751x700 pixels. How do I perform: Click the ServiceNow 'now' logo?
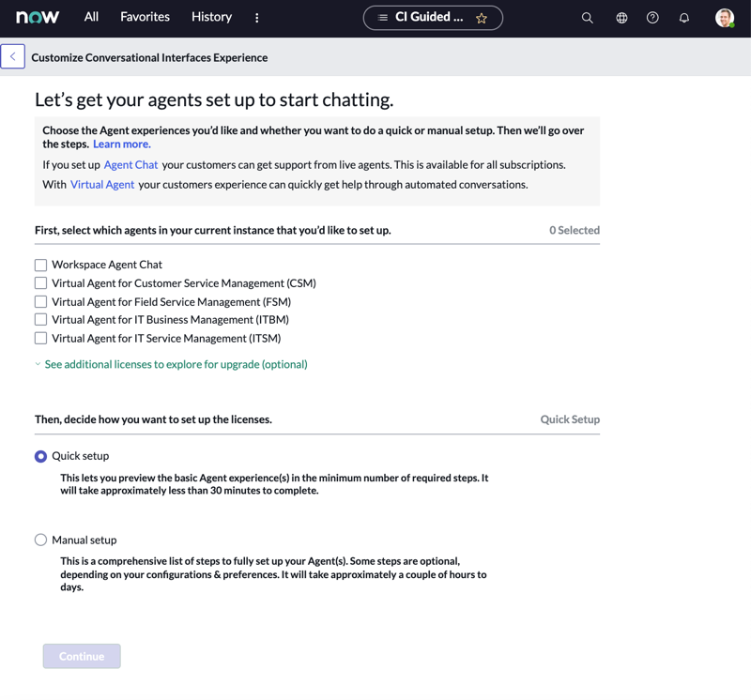38,17
